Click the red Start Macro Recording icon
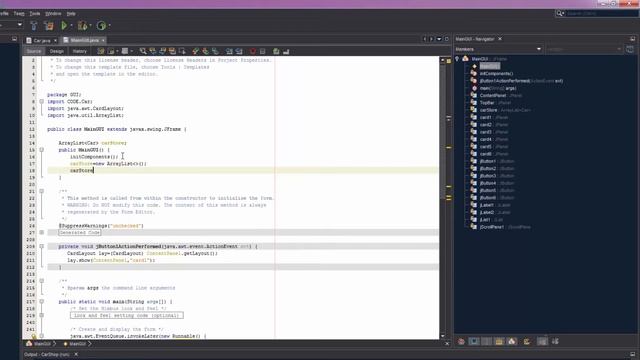 click(253, 51)
